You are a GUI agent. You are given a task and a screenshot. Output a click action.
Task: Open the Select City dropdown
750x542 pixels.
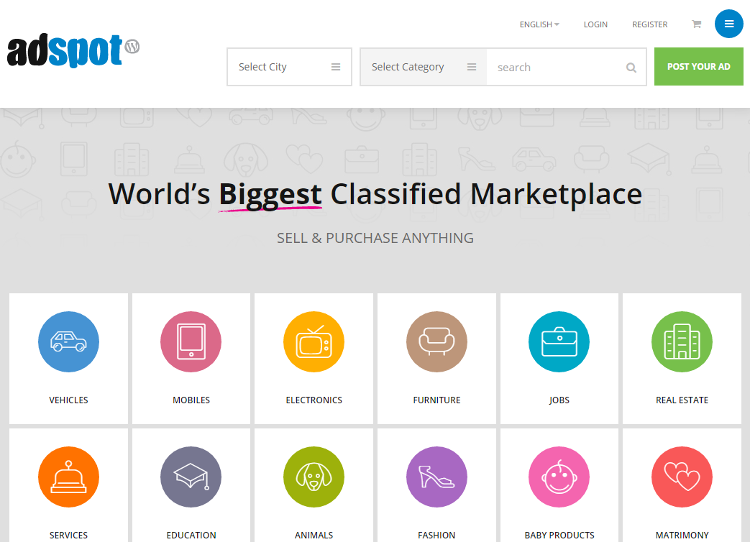pos(289,67)
